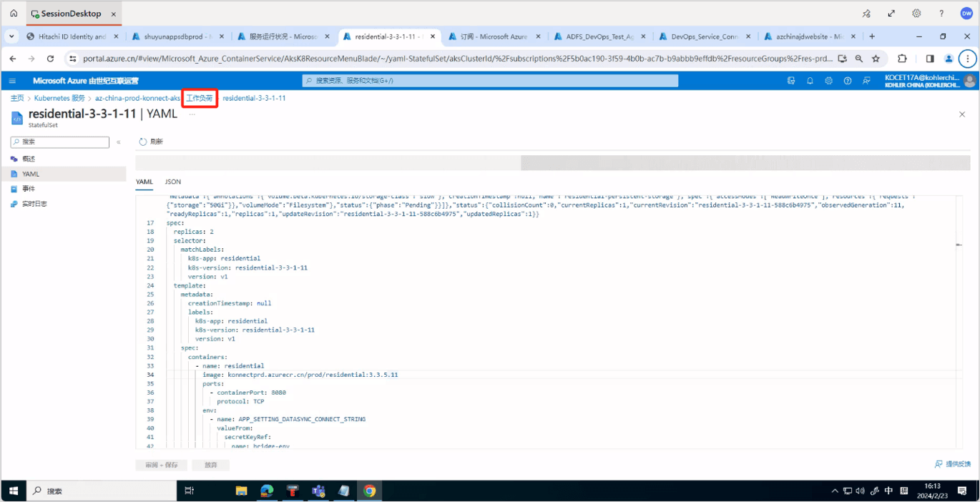Image resolution: width=980 pixels, height=502 pixels.
Task: Switch to the JSON tab
Action: [x=172, y=182]
